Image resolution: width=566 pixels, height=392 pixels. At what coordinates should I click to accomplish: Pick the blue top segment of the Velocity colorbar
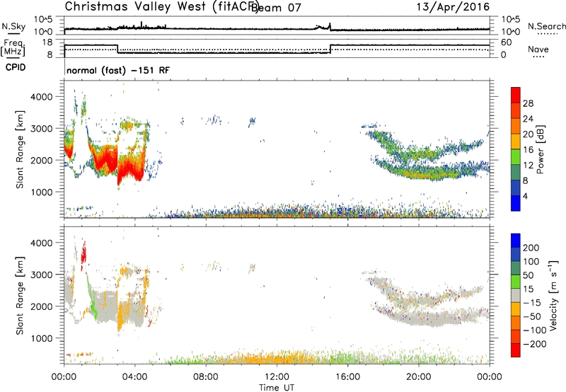[516, 241]
